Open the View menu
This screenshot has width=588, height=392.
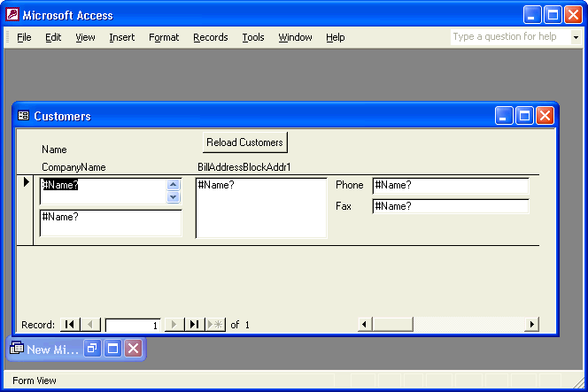tap(85, 37)
